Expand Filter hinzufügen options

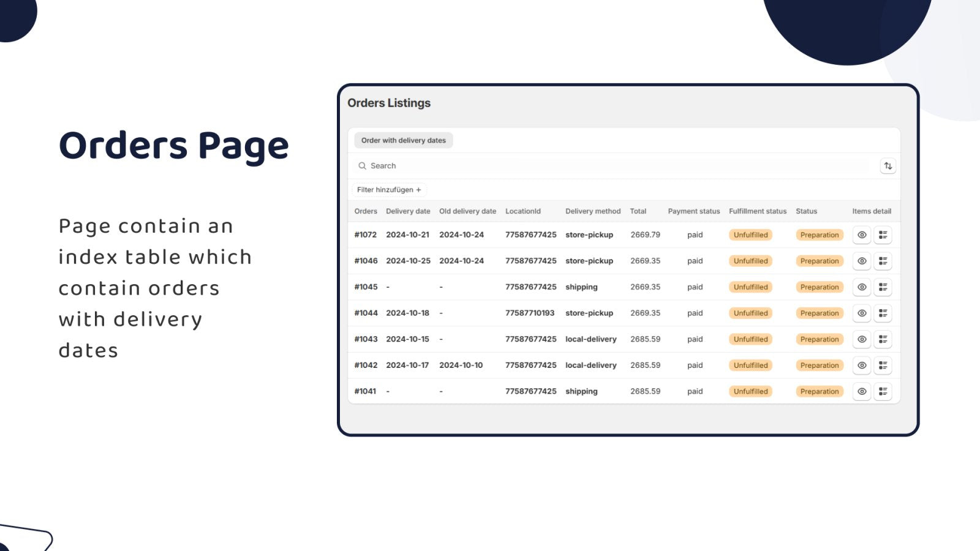pos(388,190)
